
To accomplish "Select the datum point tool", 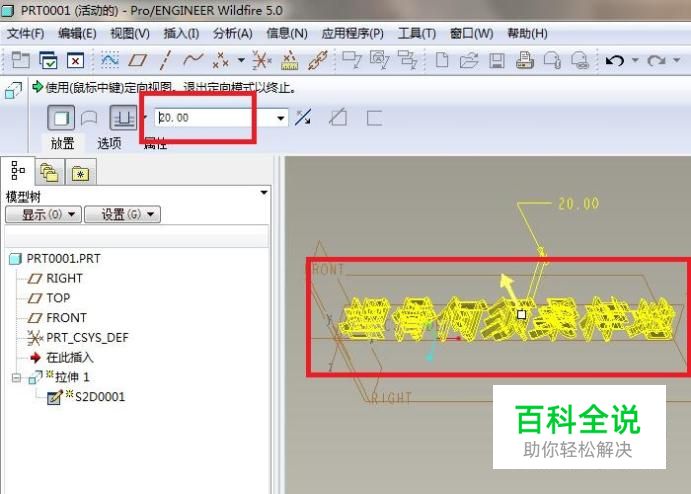I will click(x=221, y=60).
